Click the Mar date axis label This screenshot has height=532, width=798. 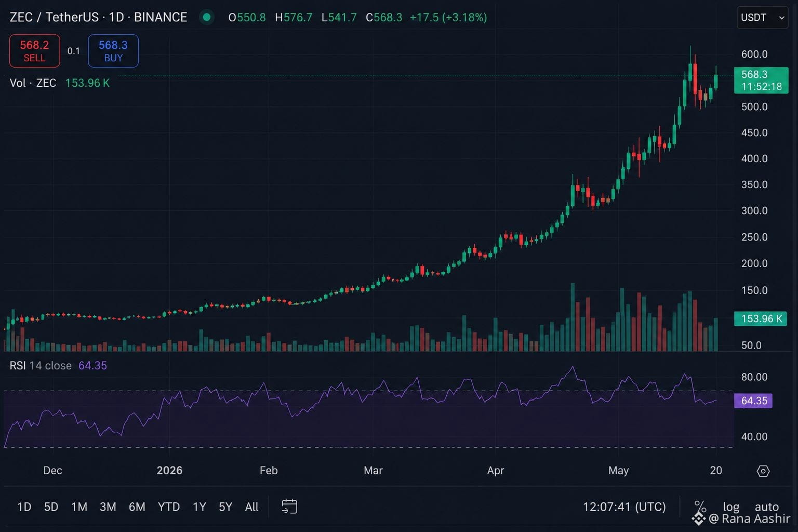click(x=373, y=470)
